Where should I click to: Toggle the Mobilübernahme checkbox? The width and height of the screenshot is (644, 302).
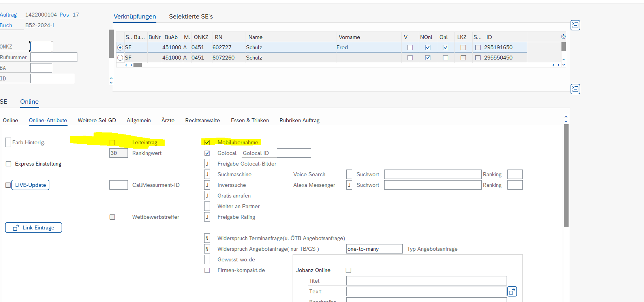coord(207,142)
